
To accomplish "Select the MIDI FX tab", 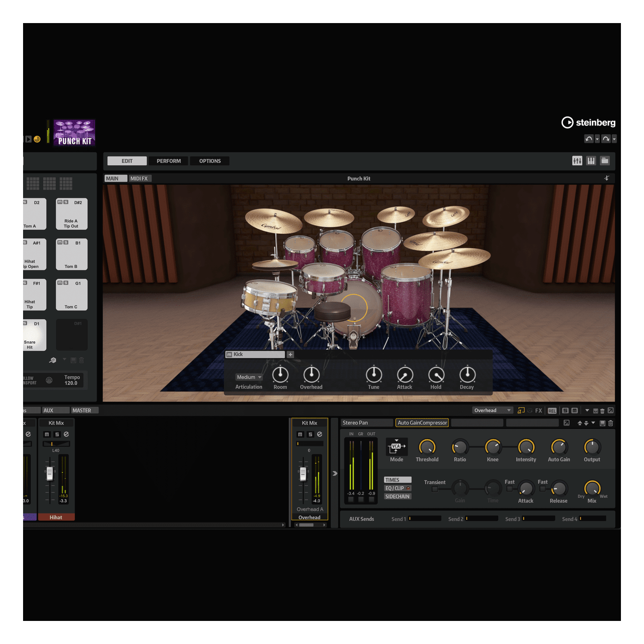I will (140, 179).
